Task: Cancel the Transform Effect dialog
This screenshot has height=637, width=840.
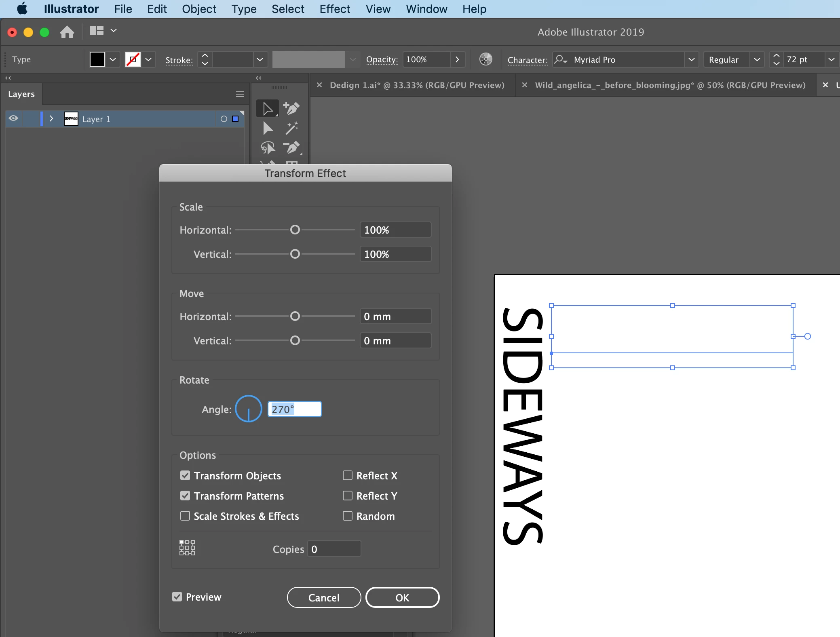Action: pyautogui.click(x=324, y=597)
